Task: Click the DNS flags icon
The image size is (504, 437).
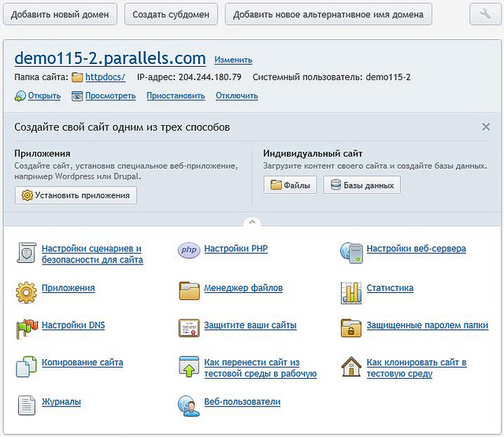Action: [x=27, y=328]
